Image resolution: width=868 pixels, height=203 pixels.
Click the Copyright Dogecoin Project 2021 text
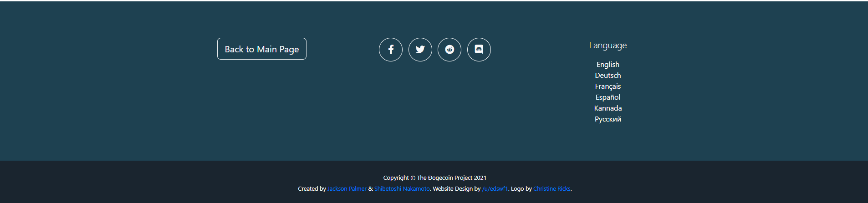point(435,178)
